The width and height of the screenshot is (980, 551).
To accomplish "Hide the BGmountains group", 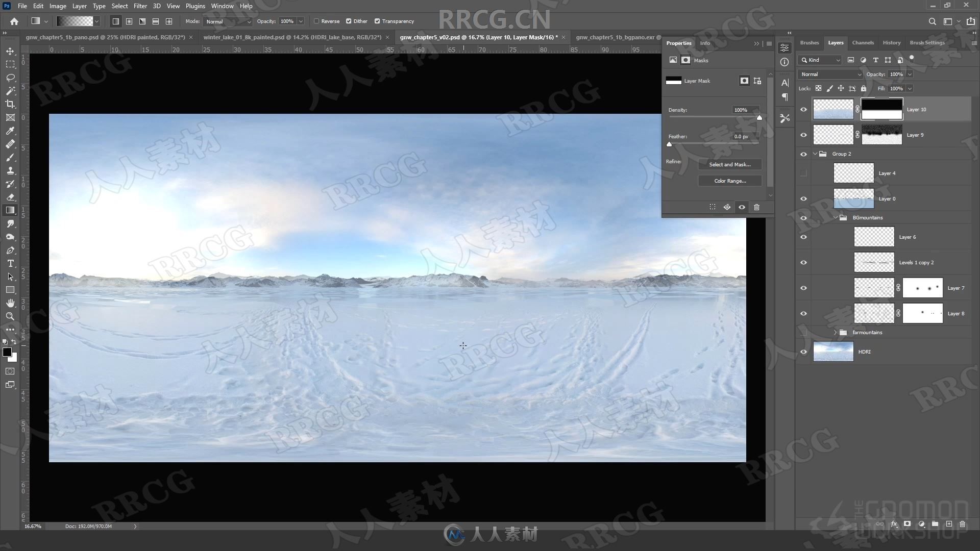I will coord(804,217).
